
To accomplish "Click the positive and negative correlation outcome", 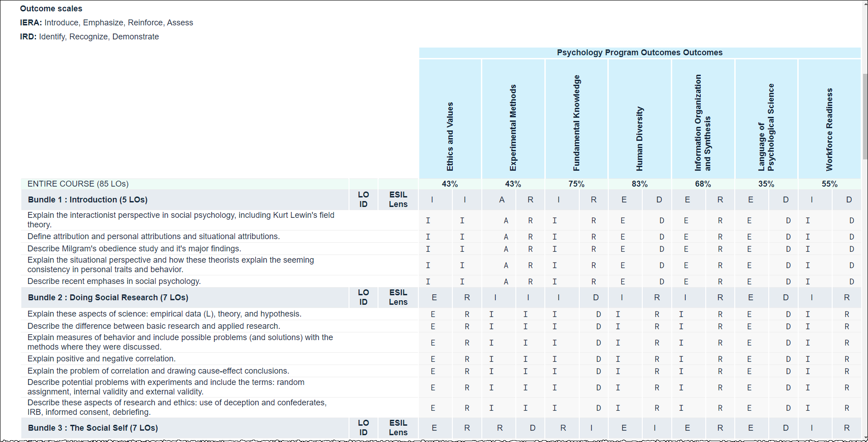I will [102, 359].
